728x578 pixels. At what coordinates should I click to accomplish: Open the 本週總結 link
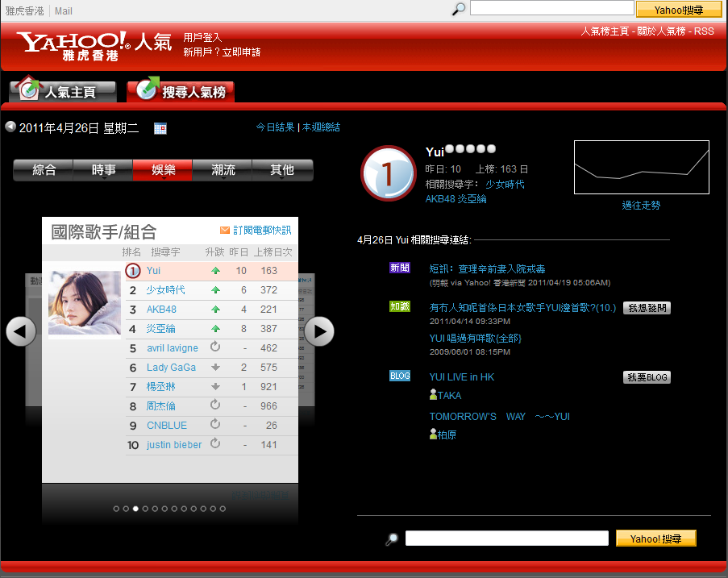pos(322,127)
